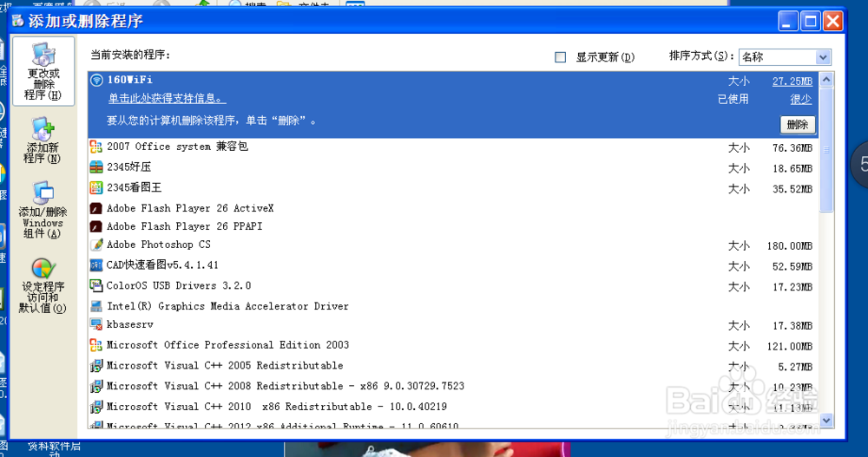Open 设定程序访问和默认值 panel
This screenshot has height=457, width=868.
click(x=43, y=285)
